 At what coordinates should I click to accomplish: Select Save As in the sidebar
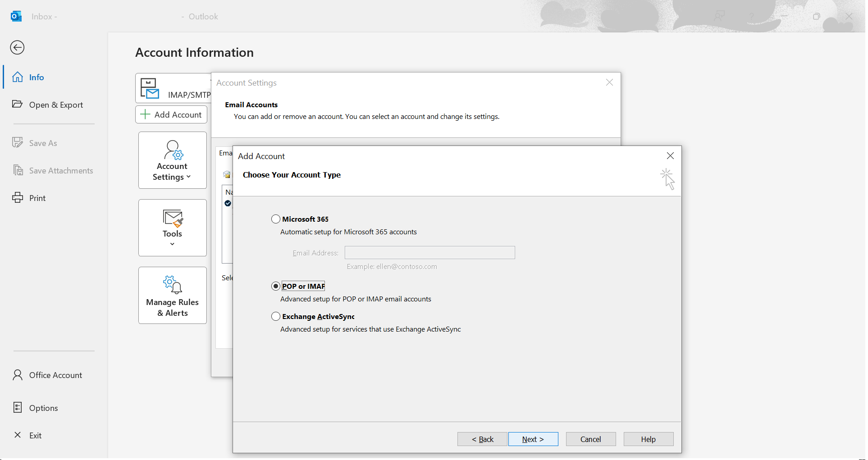point(54,143)
